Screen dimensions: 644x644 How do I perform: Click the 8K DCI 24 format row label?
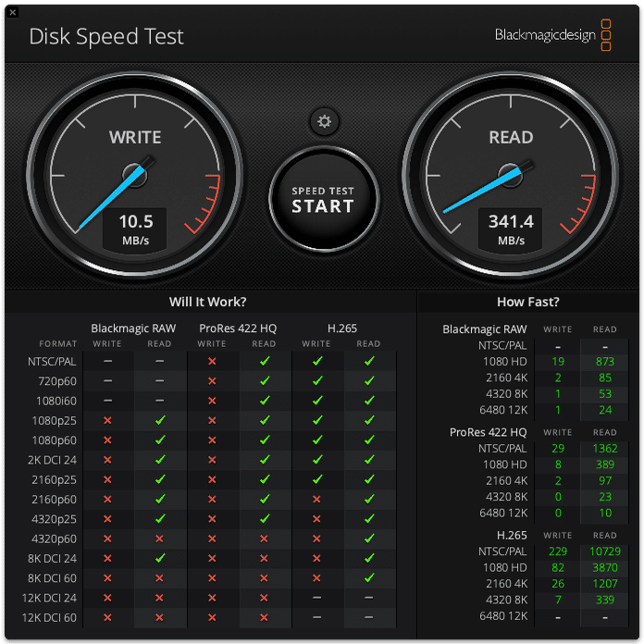(52, 559)
